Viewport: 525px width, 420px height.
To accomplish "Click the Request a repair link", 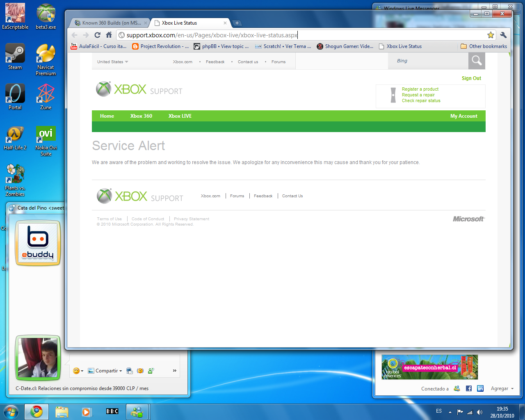I will coord(418,95).
